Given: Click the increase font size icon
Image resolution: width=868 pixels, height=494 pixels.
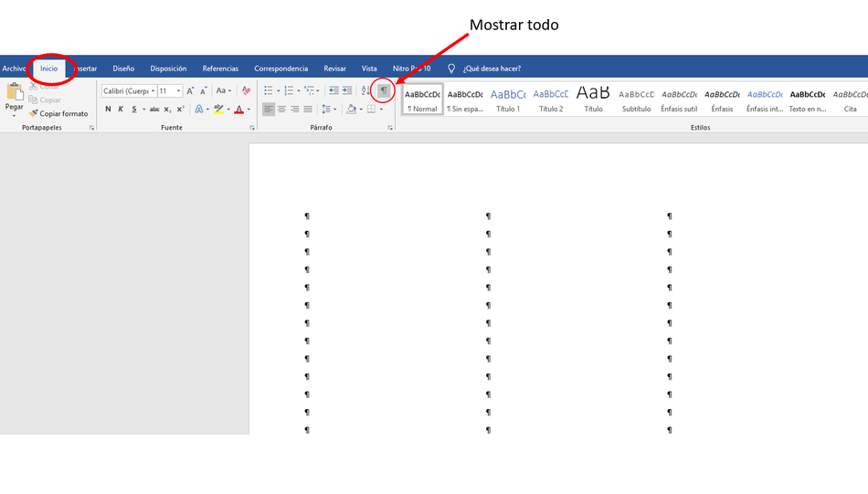Looking at the screenshot, I should coord(191,90).
